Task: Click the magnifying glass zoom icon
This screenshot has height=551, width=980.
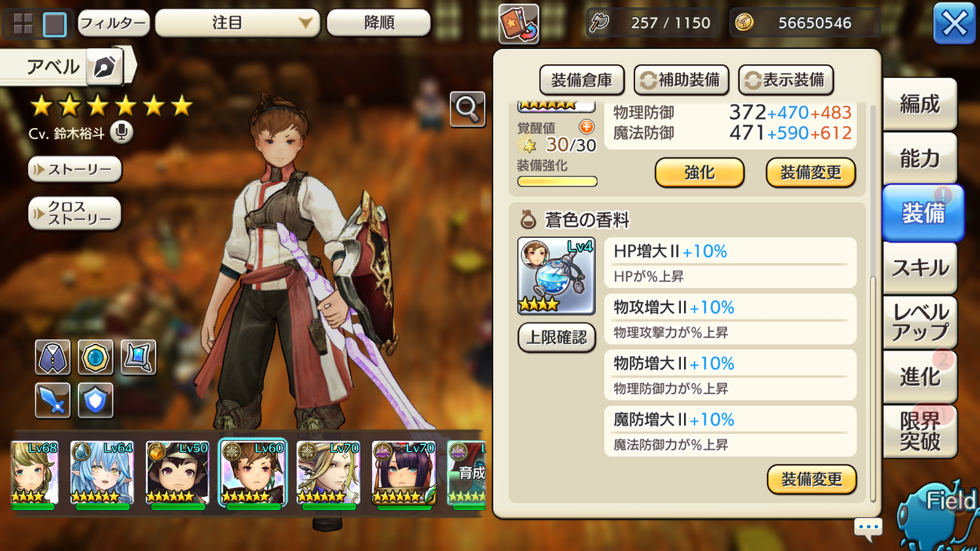Action: pos(467,109)
